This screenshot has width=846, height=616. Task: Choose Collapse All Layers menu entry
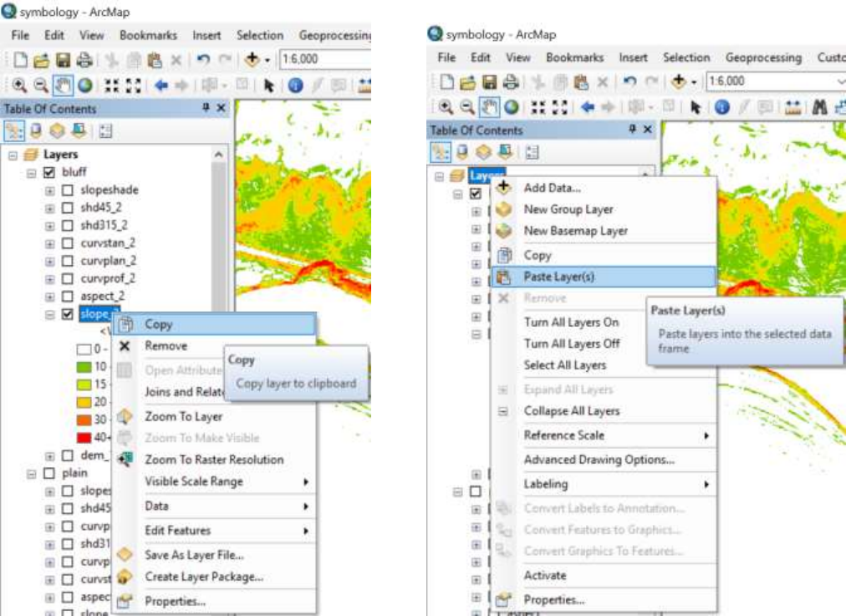(604, 411)
